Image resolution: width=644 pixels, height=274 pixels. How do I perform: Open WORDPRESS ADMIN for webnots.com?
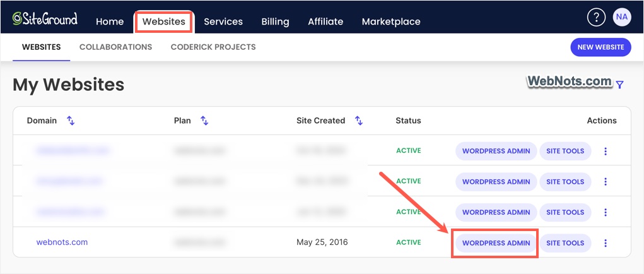tap(496, 243)
